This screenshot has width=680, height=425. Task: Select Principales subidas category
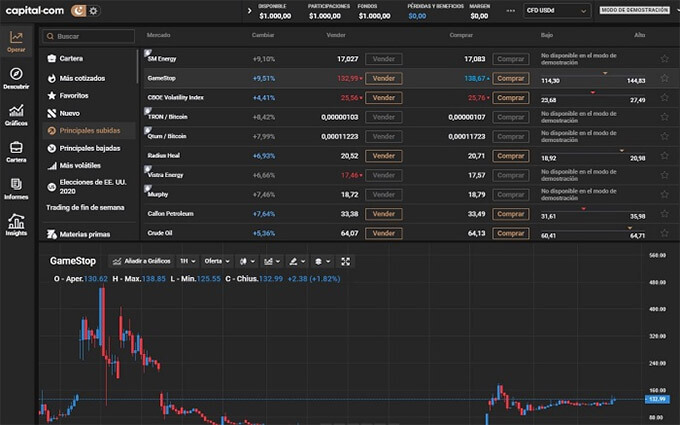[89, 131]
